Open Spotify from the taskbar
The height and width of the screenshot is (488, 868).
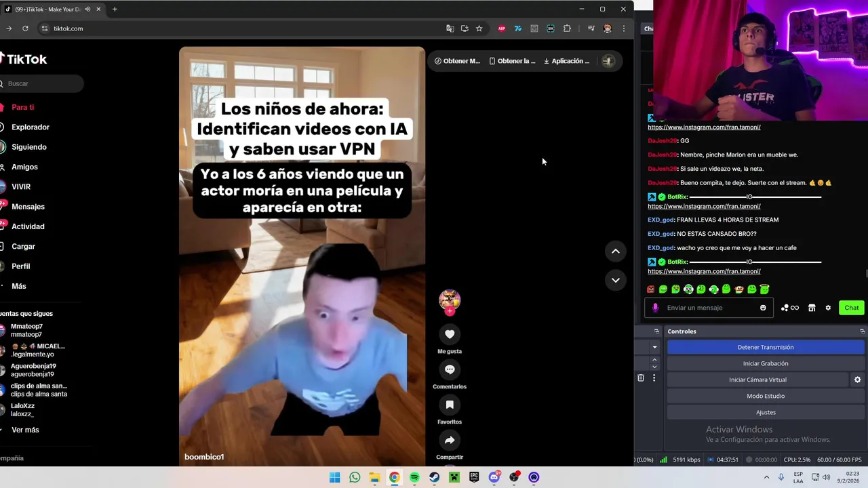coord(414,477)
